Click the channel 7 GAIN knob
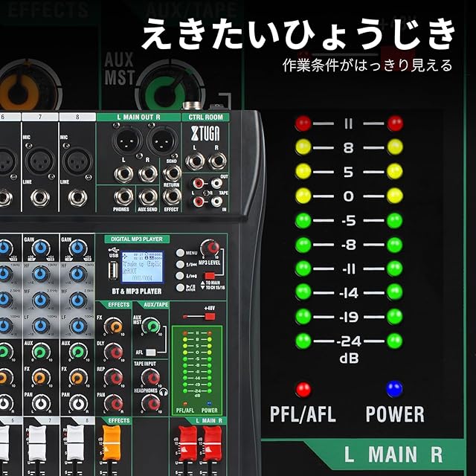 point(41,248)
